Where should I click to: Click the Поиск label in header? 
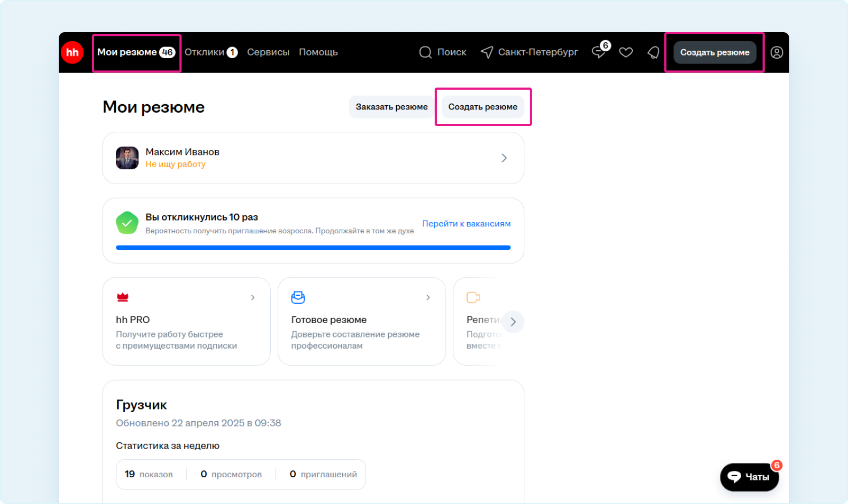(x=452, y=52)
